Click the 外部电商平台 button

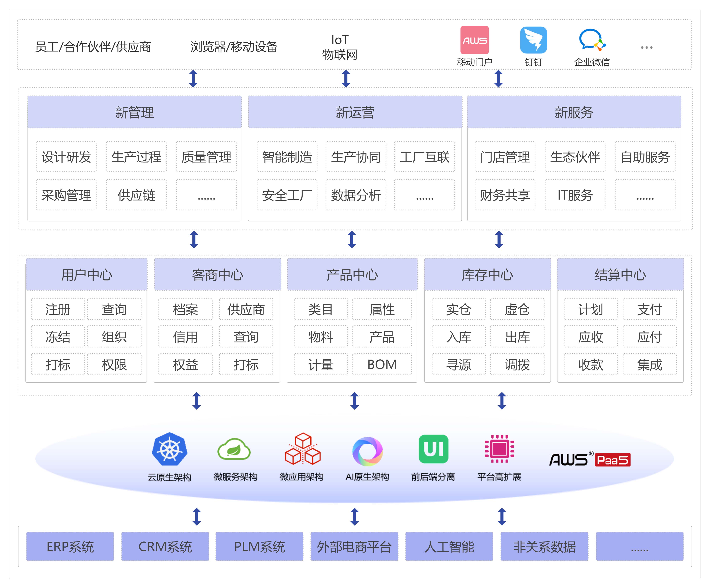point(354,546)
